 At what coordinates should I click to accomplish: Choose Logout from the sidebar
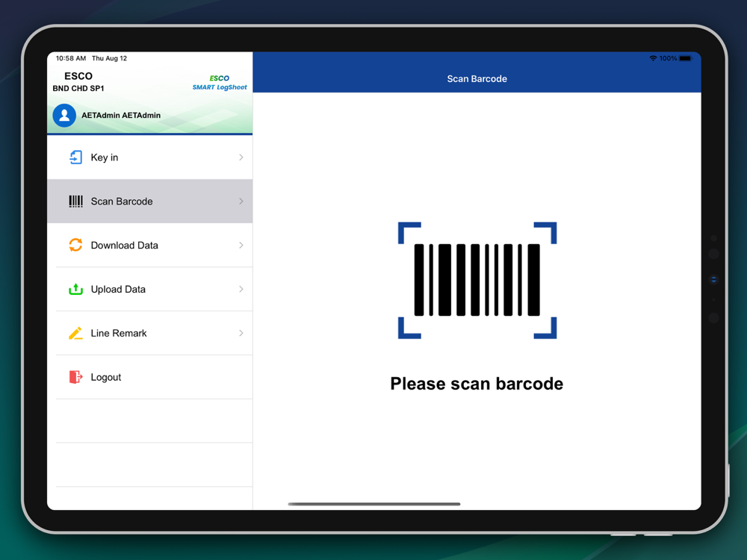tap(150, 377)
